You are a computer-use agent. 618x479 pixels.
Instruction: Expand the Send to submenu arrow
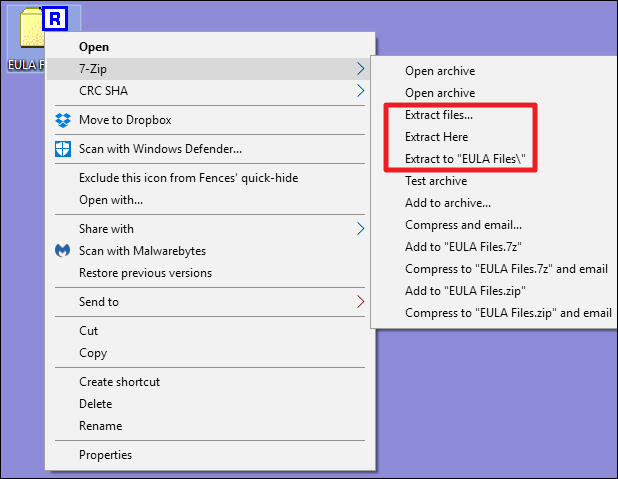(360, 302)
